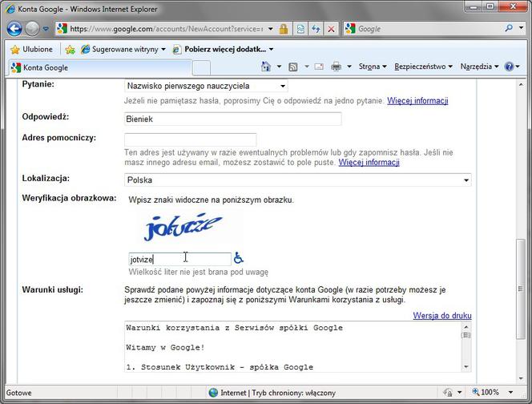Image resolution: width=532 pixels, height=404 pixels.
Task: Expand the Print dropdown arrow
Action: (x=349, y=67)
